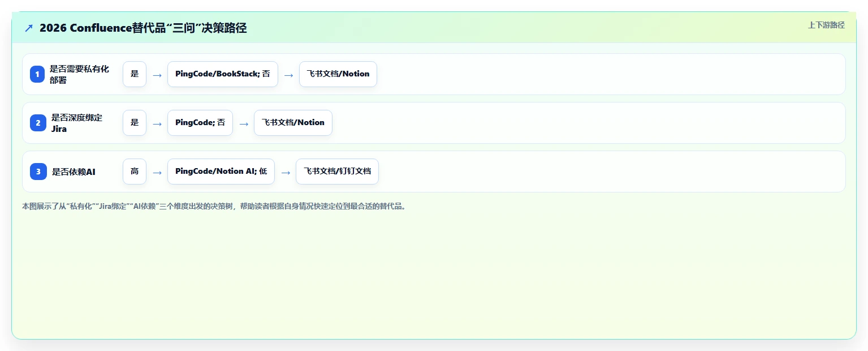Viewport: 868px width, 351px height.
Task: Click the 飞书文档/钉钉文档 chip
Action: [337, 172]
